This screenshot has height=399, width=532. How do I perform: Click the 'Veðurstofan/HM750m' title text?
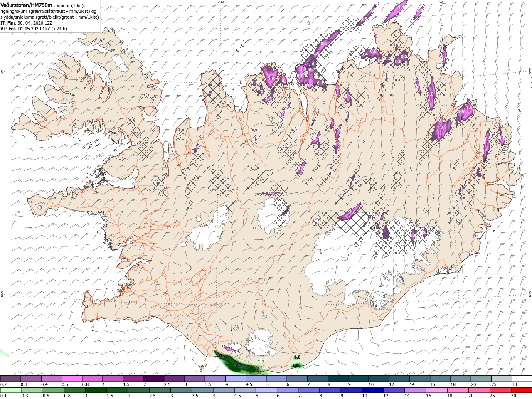point(26,5)
